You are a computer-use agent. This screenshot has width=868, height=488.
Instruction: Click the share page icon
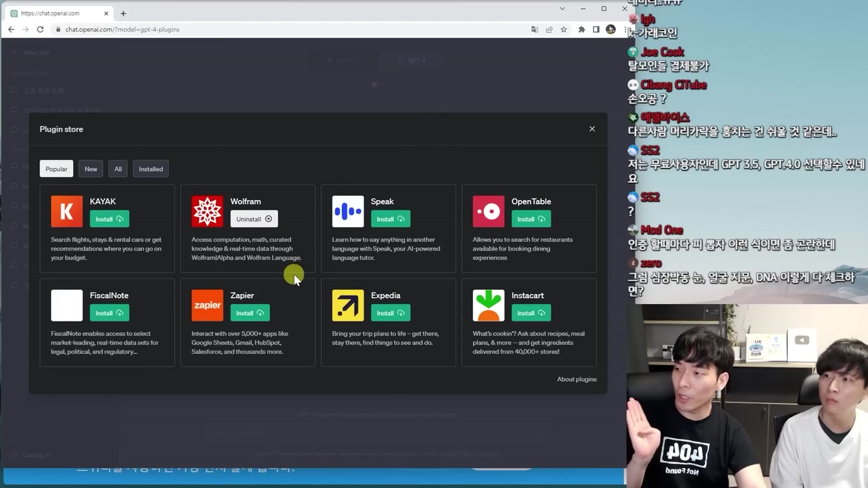(x=549, y=29)
